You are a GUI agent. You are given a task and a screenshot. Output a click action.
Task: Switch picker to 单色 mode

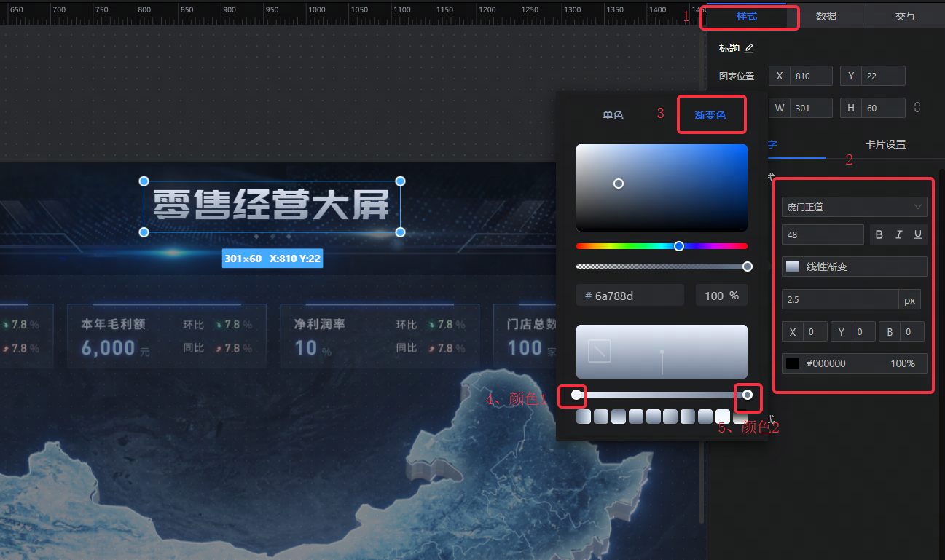click(613, 115)
